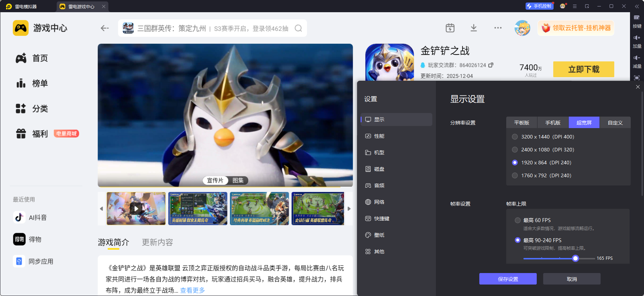The width and height of the screenshot is (644, 296).
Task: Close the settings dialog
Action: [x=638, y=87]
